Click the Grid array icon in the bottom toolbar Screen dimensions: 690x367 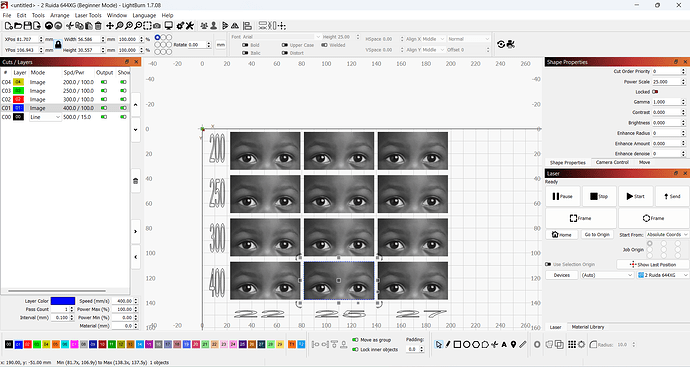coord(572,345)
